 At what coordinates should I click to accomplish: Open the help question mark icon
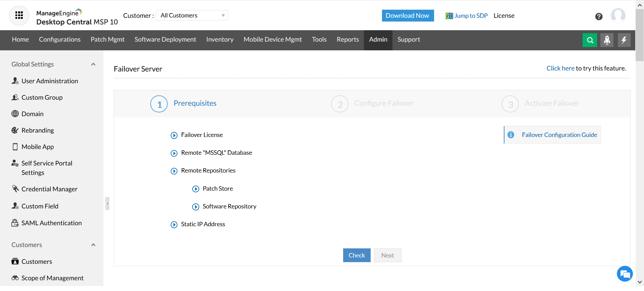tap(599, 16)
